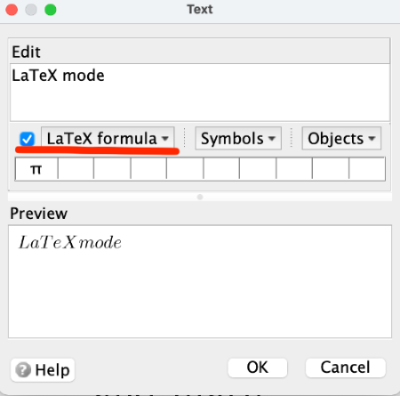
Task: Place the cursor after 'LaTeX mode' text
Action: tap(105, 76)
